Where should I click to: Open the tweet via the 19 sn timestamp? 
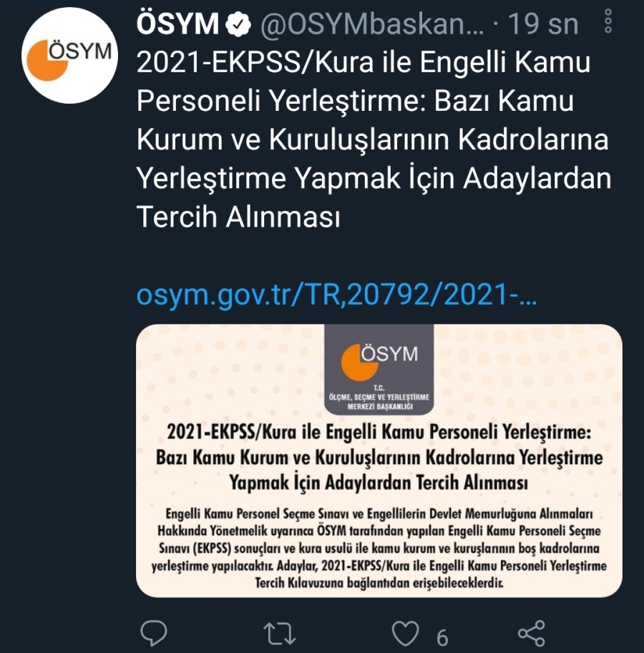543,24
